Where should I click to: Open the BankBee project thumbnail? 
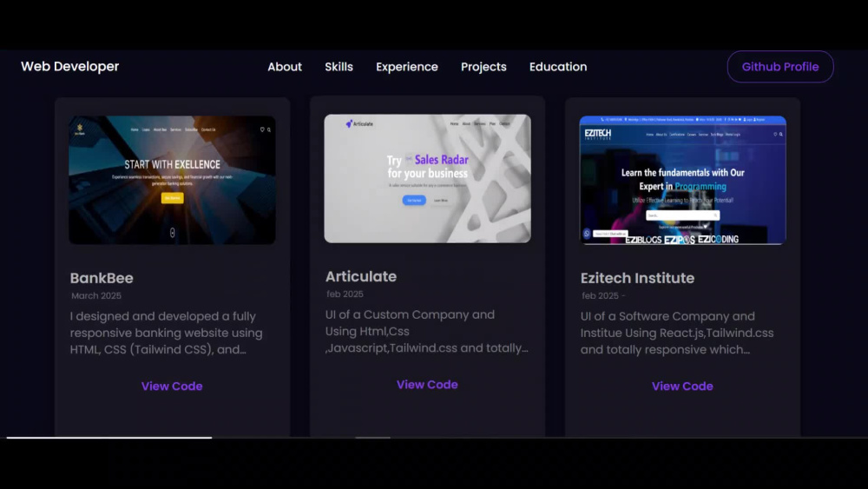(172, 180)
